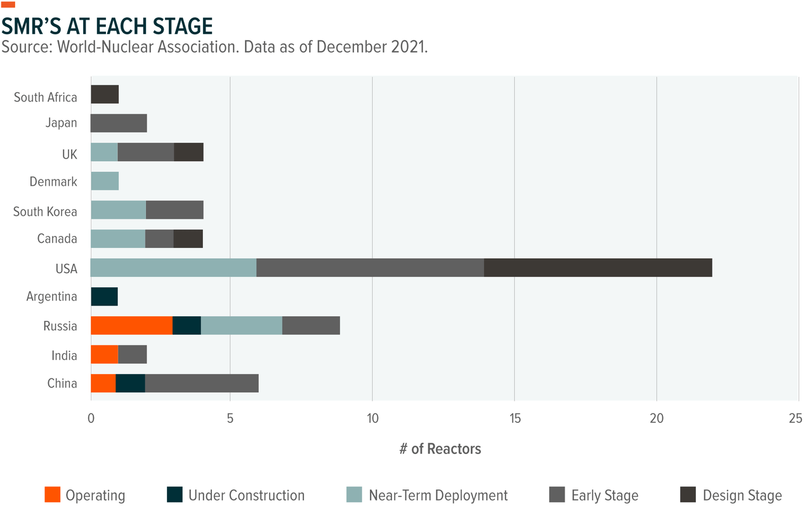Click Canada's Design Stage segment
The image size is (812, 518).
(188, 238)
